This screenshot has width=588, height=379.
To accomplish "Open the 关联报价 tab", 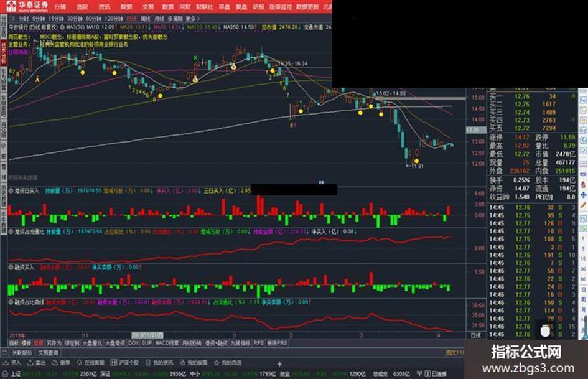I will [22, 353].
